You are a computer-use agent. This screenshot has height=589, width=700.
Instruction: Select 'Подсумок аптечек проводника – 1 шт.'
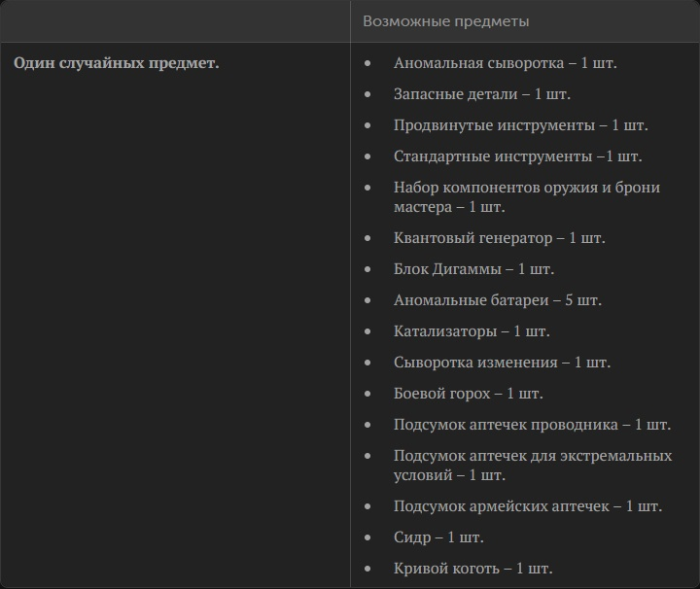(532, 425)
